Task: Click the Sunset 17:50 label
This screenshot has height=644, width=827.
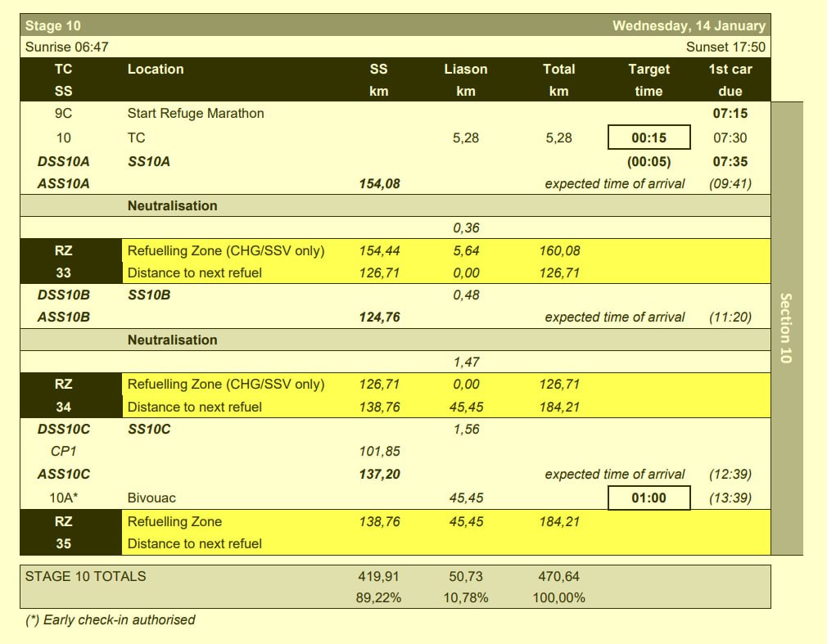Action: coord(725,47)
